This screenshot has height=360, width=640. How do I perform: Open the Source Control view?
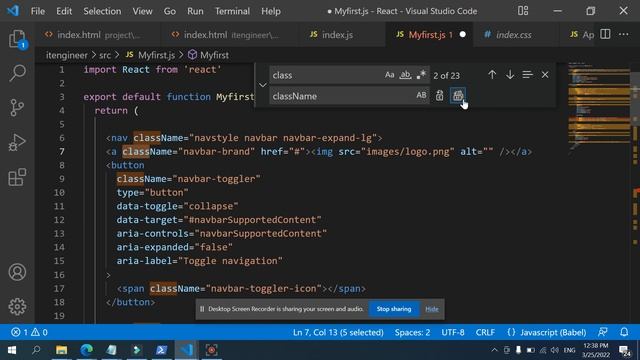tap(17, 108)
